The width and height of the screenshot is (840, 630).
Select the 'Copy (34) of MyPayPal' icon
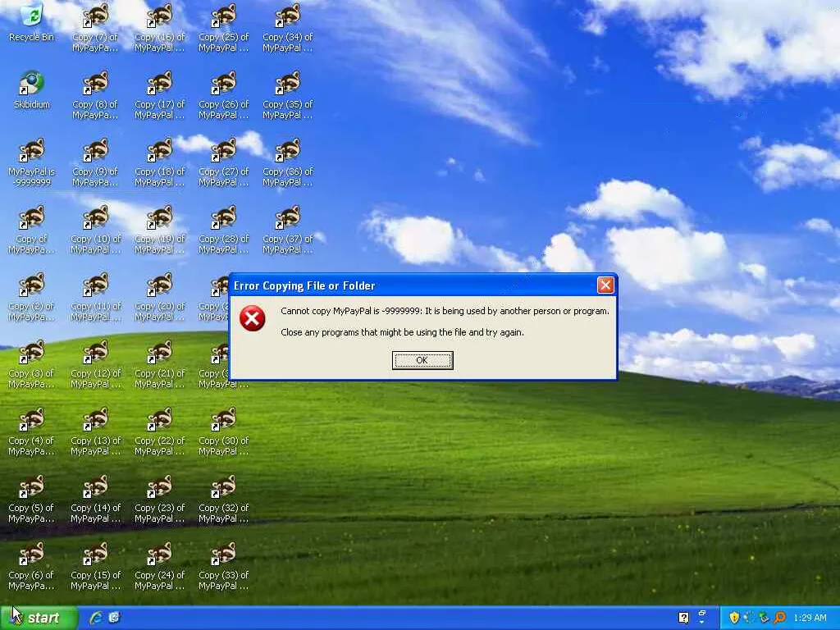(288, 29)
